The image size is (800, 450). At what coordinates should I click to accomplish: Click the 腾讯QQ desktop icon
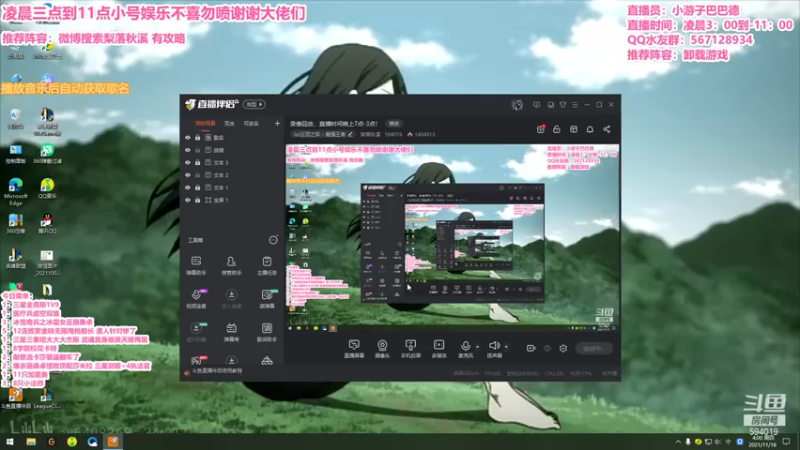tap(47, 223)
